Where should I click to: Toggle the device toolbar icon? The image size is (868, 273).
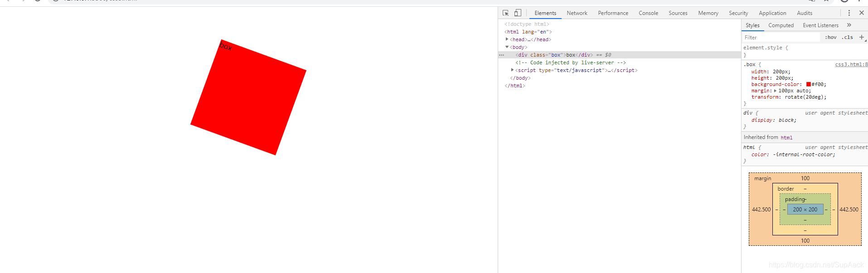518,13
